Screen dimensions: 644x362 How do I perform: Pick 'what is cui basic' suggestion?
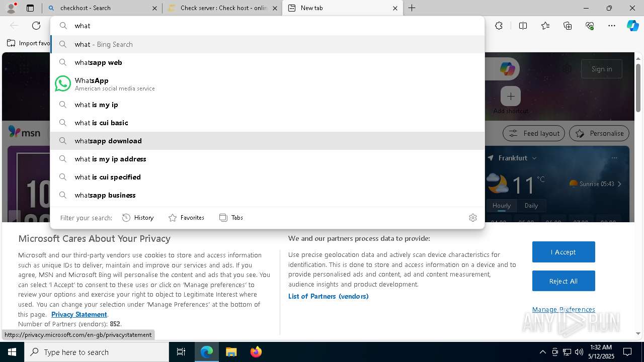click(267, 123)
